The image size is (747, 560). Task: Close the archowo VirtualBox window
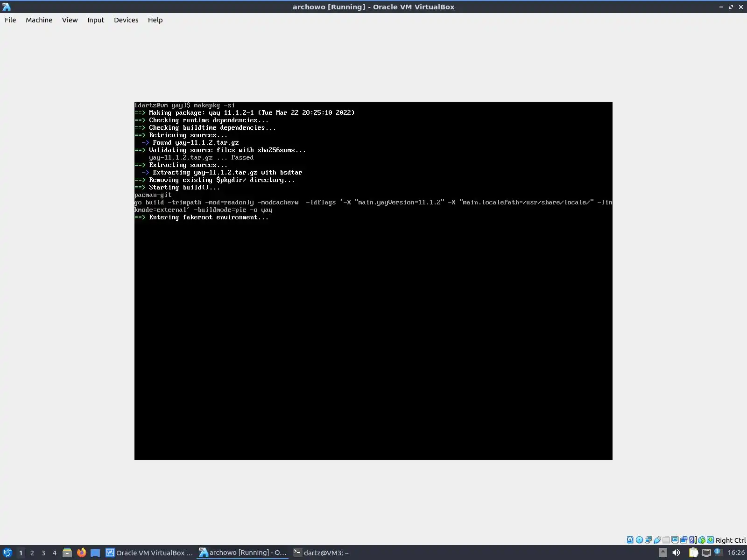click(x=741, y=7)
